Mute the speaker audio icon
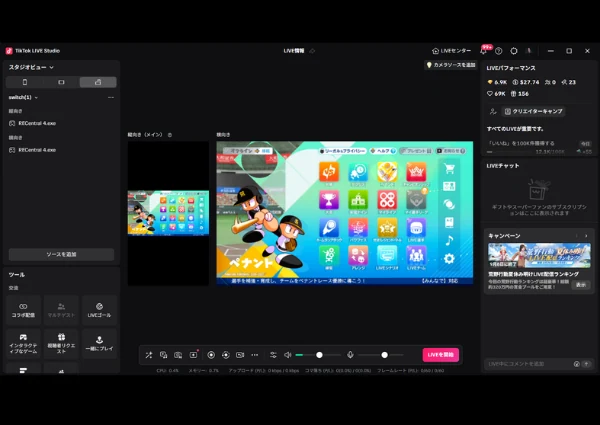600x425 pixels. [x=288, y=355]
